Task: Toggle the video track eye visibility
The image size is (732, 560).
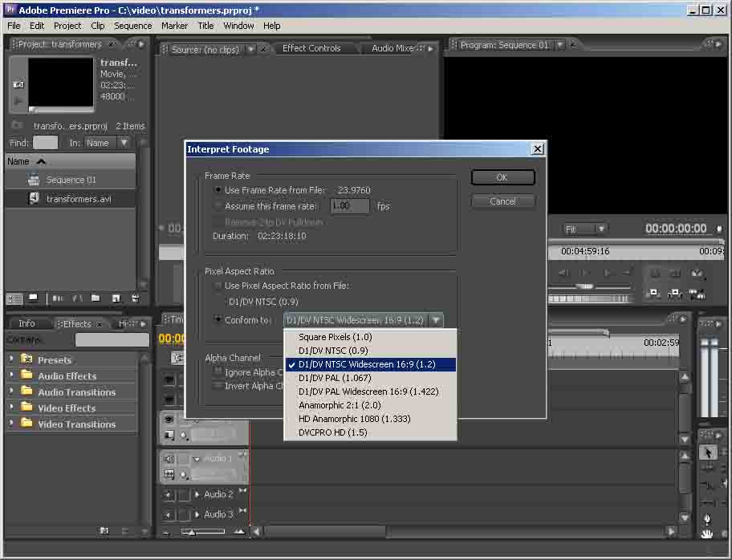Action: [x=169, y=419]
